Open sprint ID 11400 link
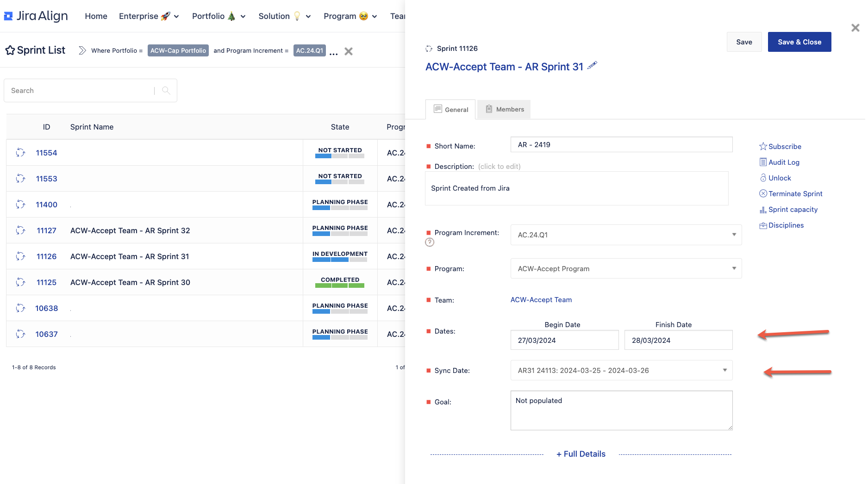This screenshot has height=484, width=868. point(46,205)
